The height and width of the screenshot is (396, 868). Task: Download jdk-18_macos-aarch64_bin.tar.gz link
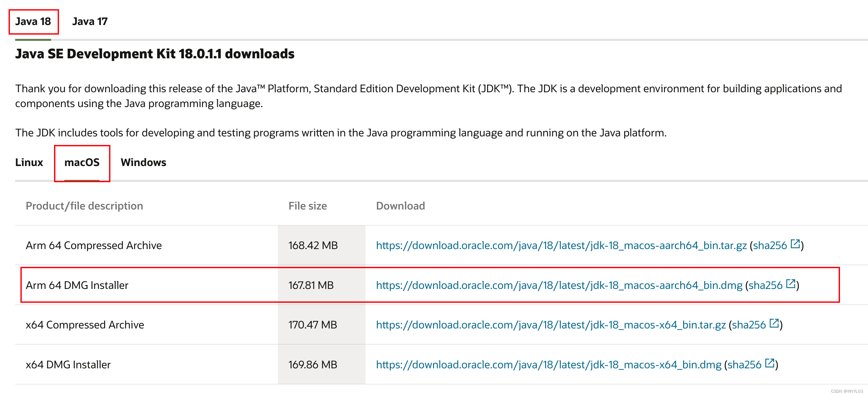coord(561,245)
